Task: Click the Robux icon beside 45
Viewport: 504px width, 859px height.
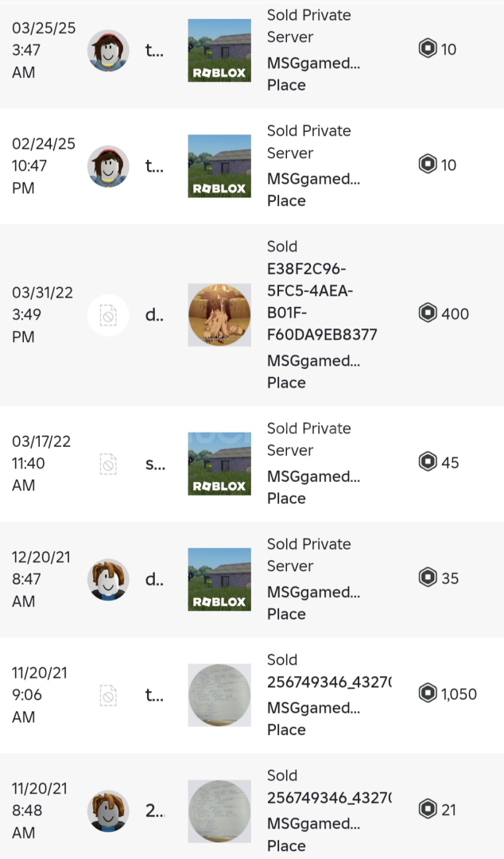Action: point(428,462)
